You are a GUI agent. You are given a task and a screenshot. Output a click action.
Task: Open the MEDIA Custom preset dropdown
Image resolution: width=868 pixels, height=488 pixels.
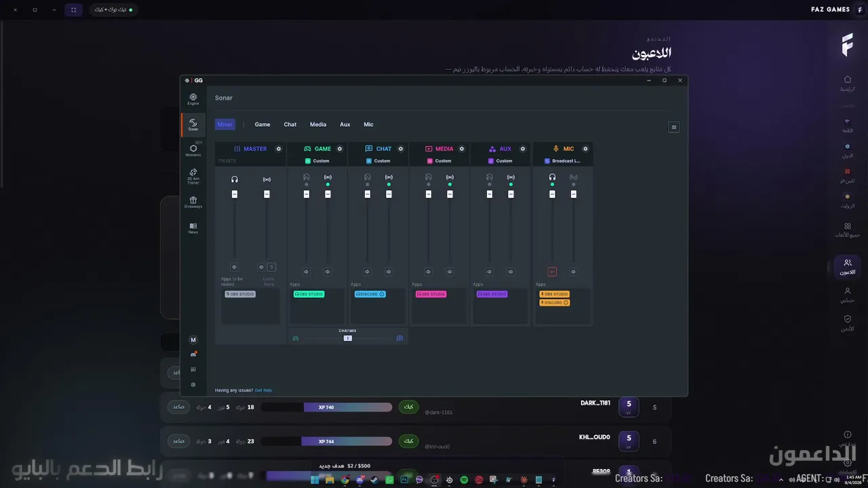pyautogui.click(x=439, y=161)
